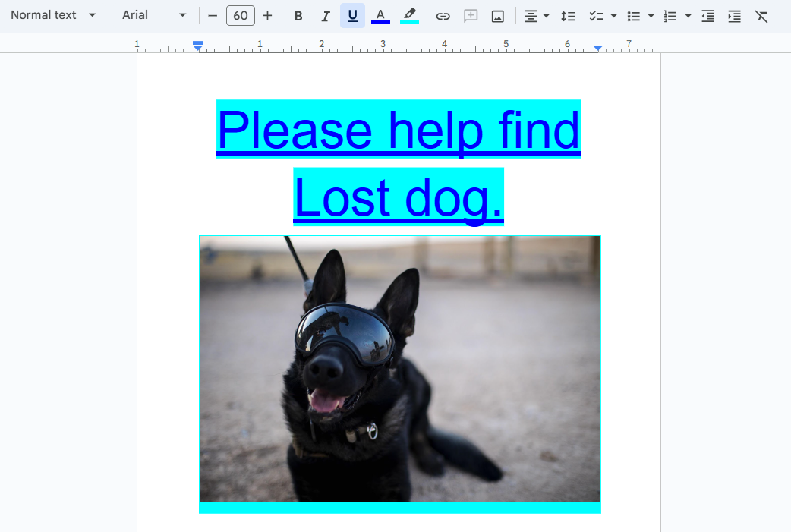Open the text color picker
The image size is (791, 532).
380,16
